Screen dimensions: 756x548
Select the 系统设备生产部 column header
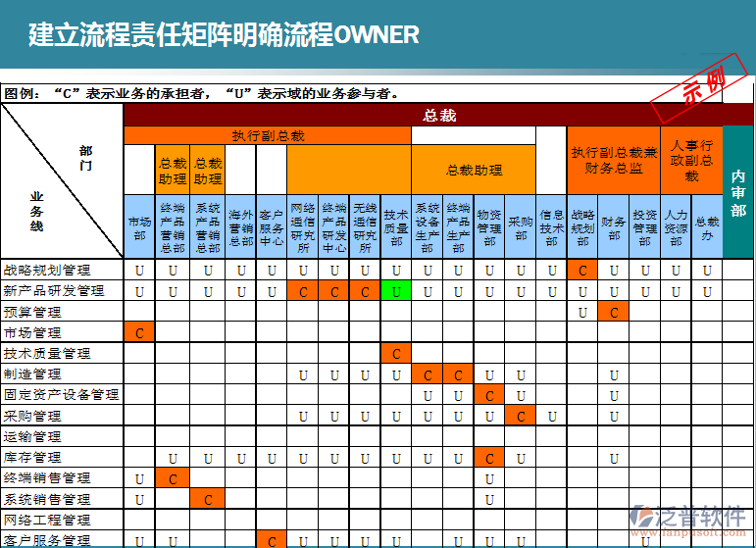pos(428,226)
